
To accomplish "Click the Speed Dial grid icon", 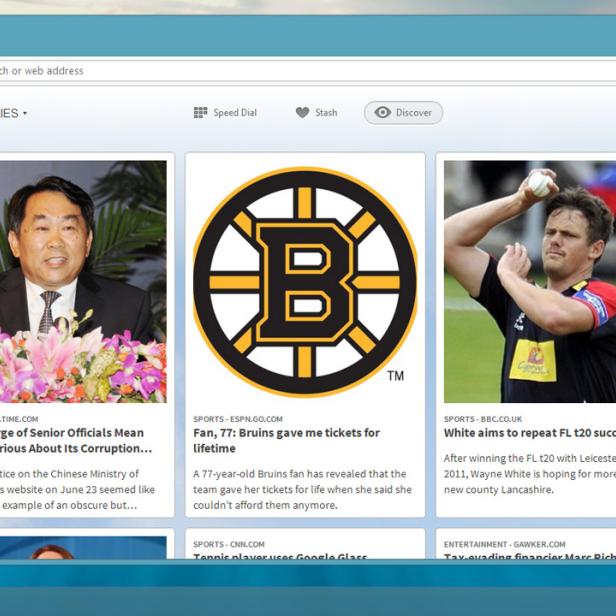I will pyautogui.click(x=200, y=113).
